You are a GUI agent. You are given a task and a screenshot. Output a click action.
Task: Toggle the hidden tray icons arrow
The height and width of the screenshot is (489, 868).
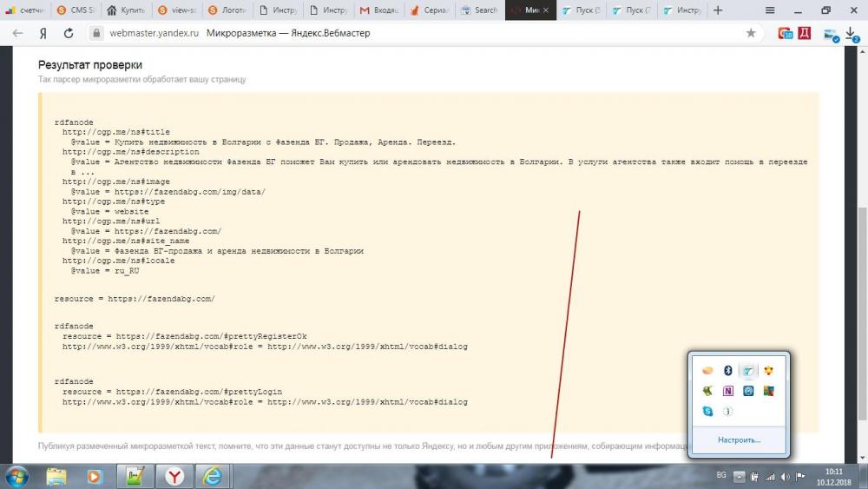(x=739, y=476)
